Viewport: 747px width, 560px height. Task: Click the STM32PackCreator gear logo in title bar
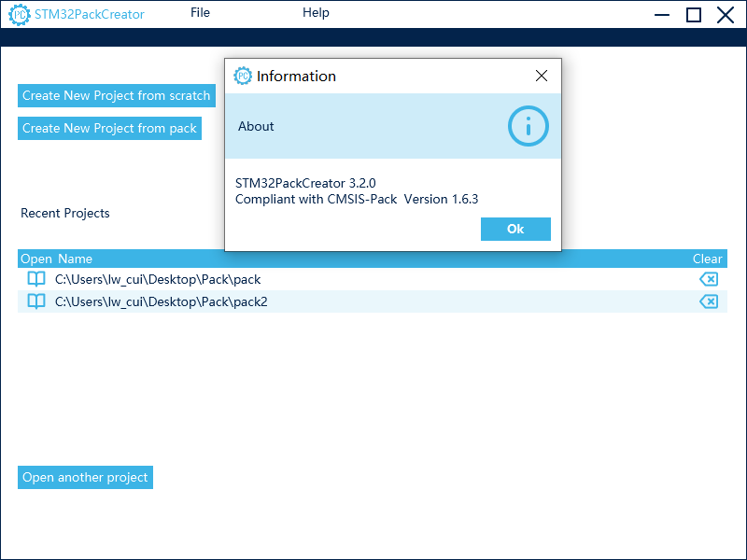[x=19, y=15]
